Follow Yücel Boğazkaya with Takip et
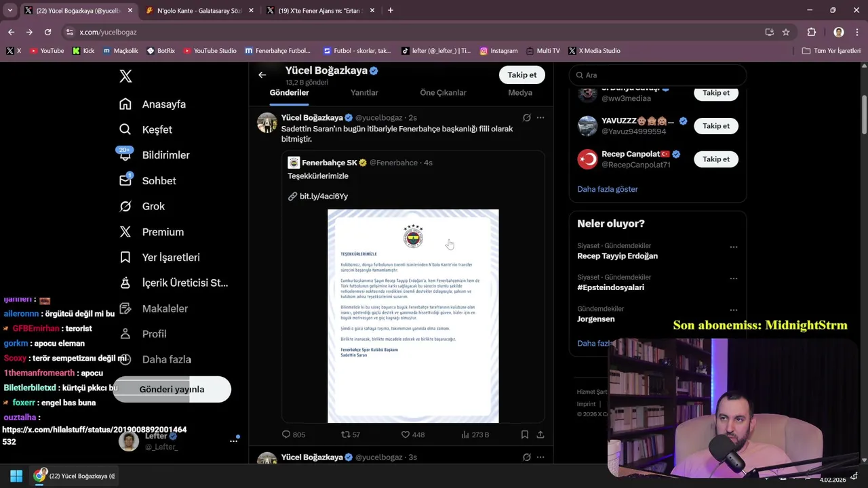The height and width of the screenshot is (488, 868). (522, 75)
